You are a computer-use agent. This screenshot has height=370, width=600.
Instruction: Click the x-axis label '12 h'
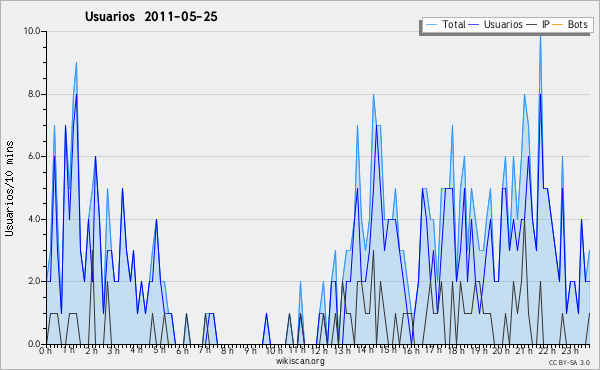click(319, 351)
